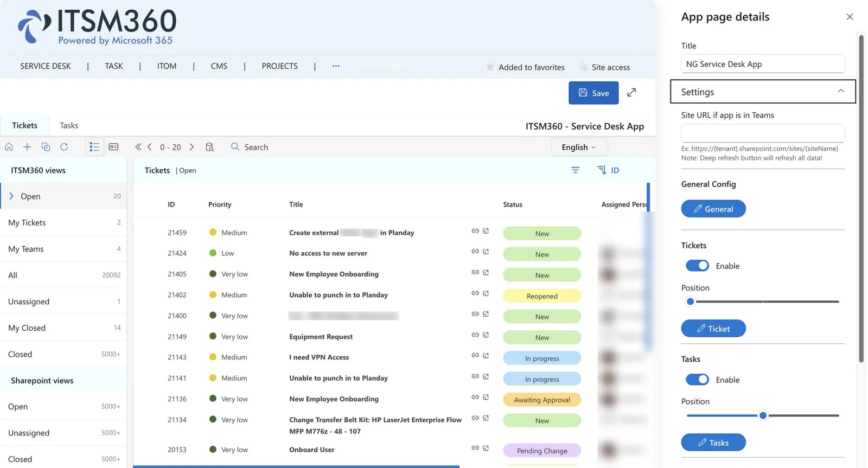
Task: Click the Tasks edit button
Action: pos(713,443)
